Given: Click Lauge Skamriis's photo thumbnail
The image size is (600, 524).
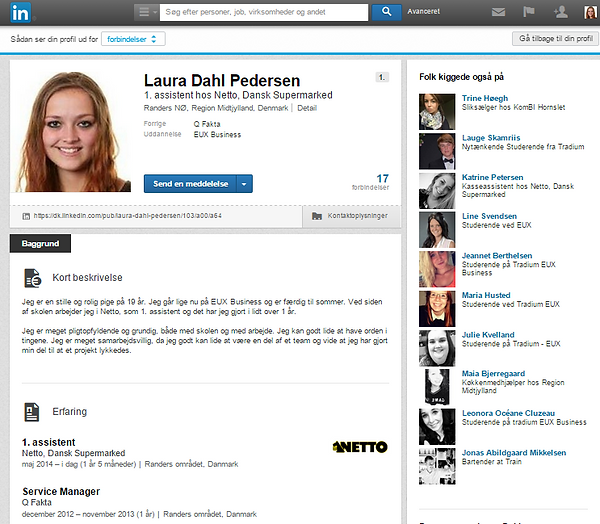Looking at the screenshot, I should (437, 151).
